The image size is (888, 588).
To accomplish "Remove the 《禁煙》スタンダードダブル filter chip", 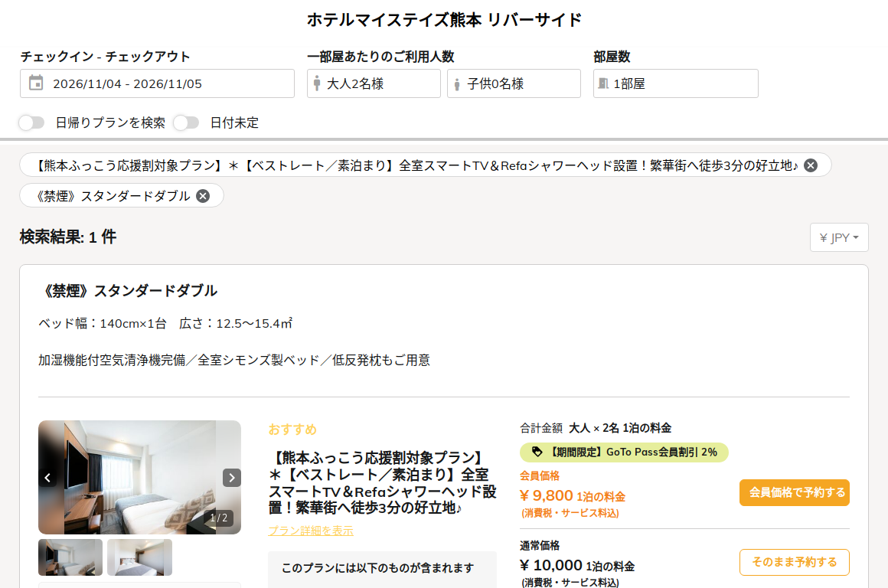I will 203,196.
